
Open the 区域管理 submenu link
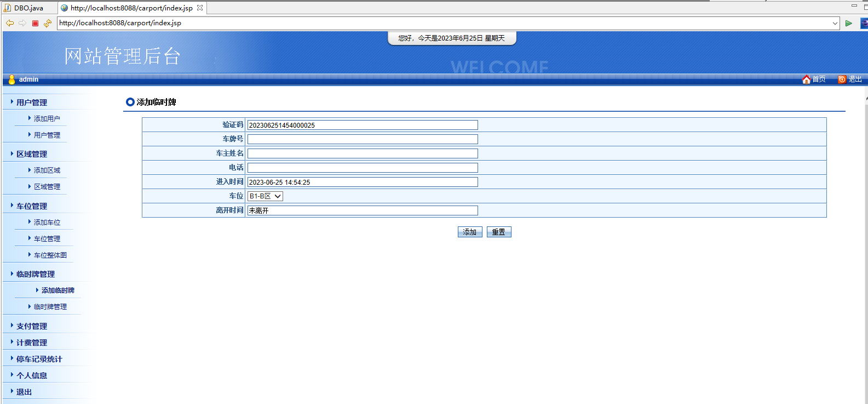(x=47, y=187)
